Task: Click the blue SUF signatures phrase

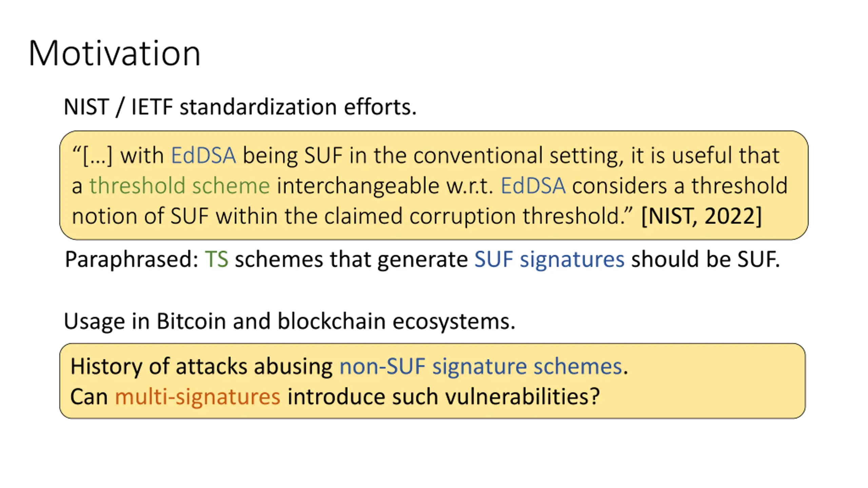Action: click(x=549, y=260)
